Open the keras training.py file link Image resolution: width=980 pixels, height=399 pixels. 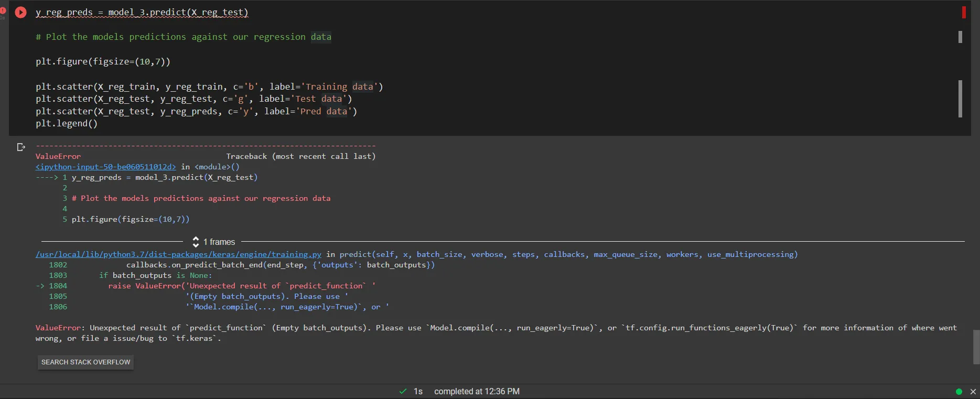178,254
